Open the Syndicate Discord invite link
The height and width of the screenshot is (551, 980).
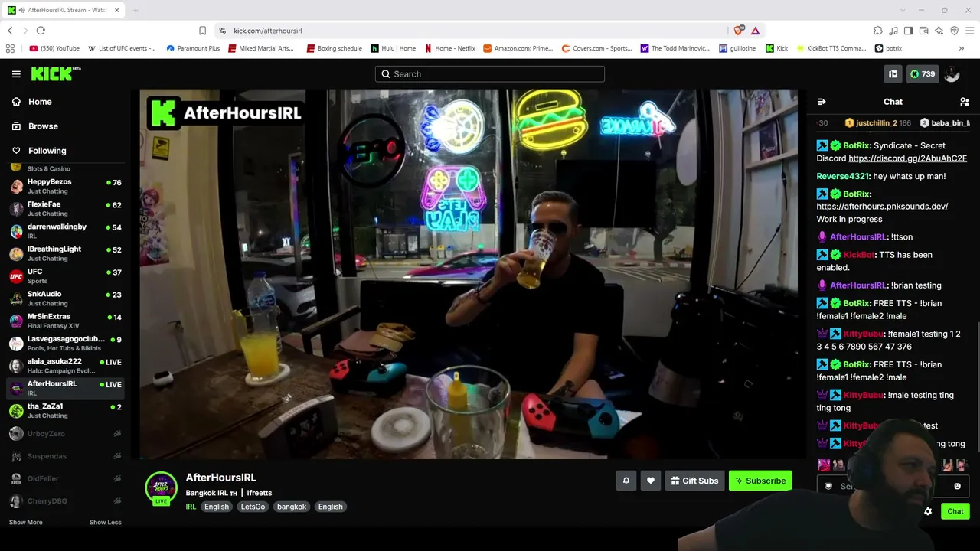click(x=907, y=158)
